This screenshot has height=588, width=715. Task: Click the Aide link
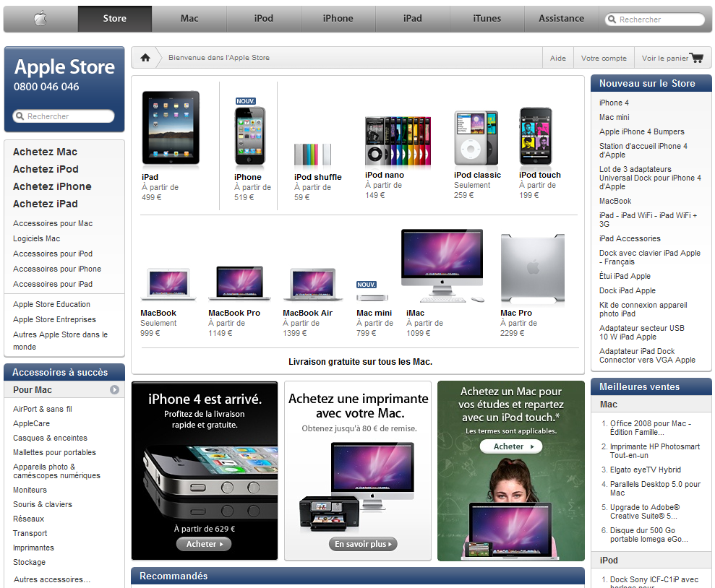(x=557, y=59)
